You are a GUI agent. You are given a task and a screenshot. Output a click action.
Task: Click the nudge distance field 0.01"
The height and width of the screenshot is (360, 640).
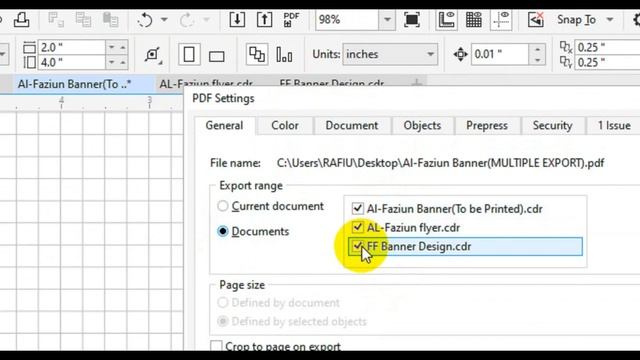click(500, 54)
